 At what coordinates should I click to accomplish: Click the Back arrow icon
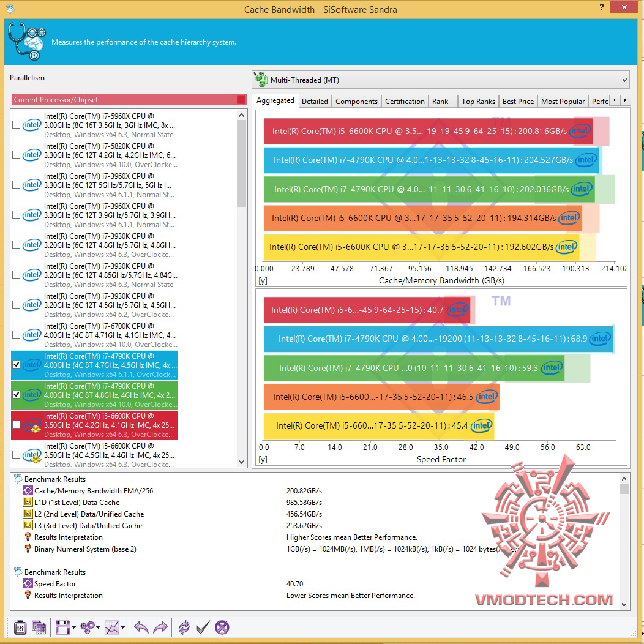pyautogui.click(x=141, y=627)
